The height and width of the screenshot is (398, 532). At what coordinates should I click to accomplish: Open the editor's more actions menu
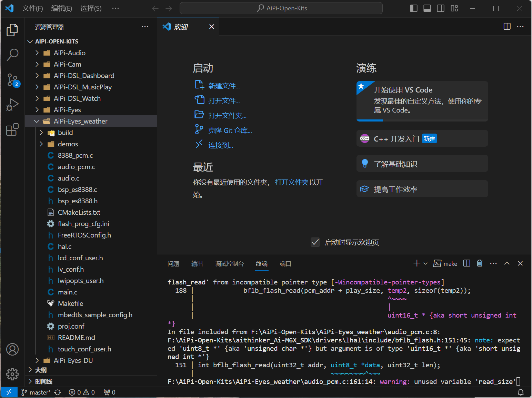tap(520, 27)
